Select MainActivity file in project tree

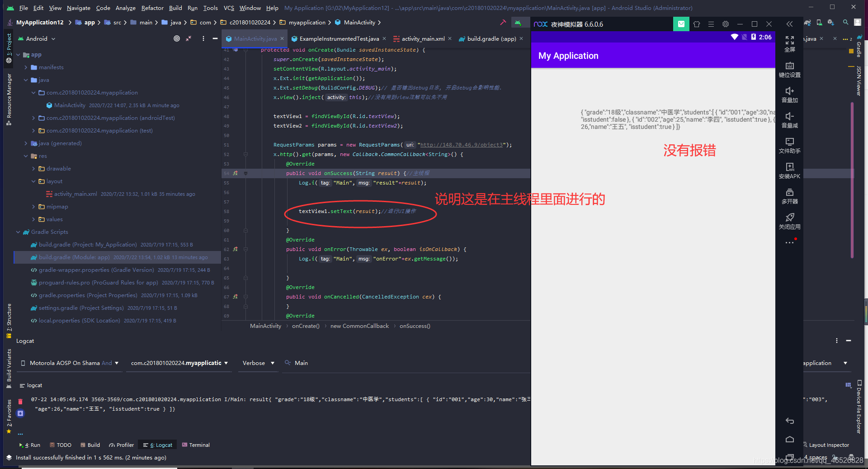pyautogui.click(x=70, y=105)
